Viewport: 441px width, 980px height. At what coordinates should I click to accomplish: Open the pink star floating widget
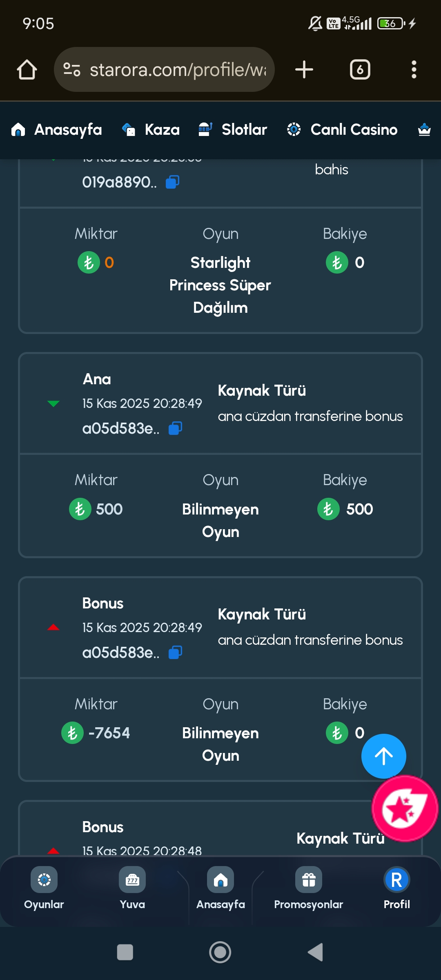404,808
